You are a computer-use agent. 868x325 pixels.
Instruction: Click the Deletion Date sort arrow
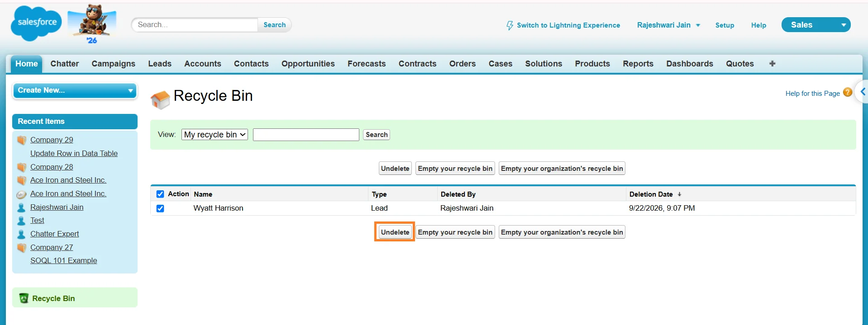(x=679, y=194)
